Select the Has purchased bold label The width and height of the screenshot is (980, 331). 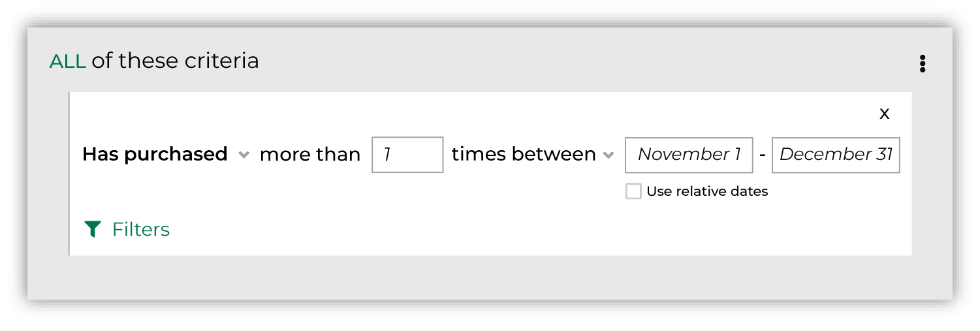[155, 155]
